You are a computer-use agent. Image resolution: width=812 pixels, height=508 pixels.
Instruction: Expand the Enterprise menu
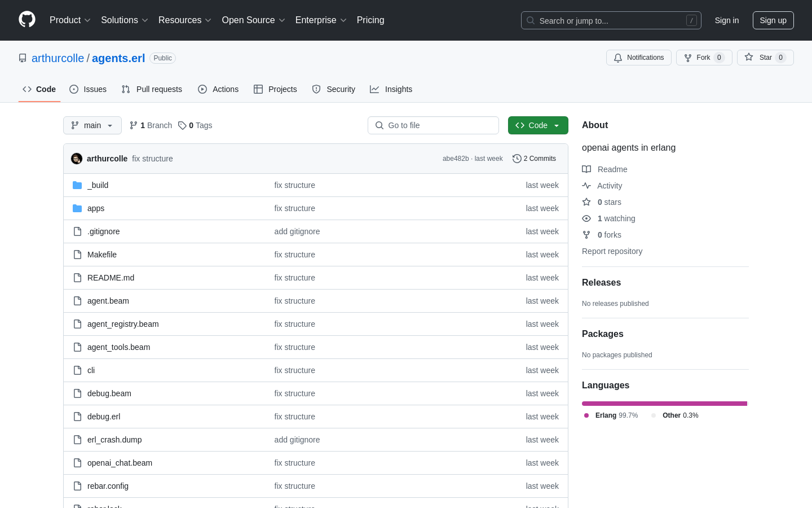321,20
